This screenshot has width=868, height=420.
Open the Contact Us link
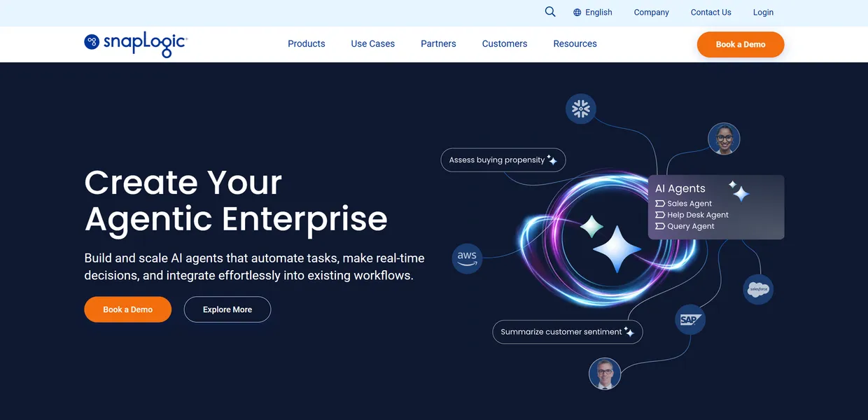[710, 13]
